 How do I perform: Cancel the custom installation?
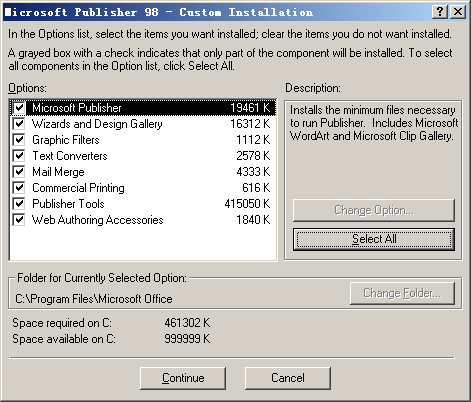288,378
